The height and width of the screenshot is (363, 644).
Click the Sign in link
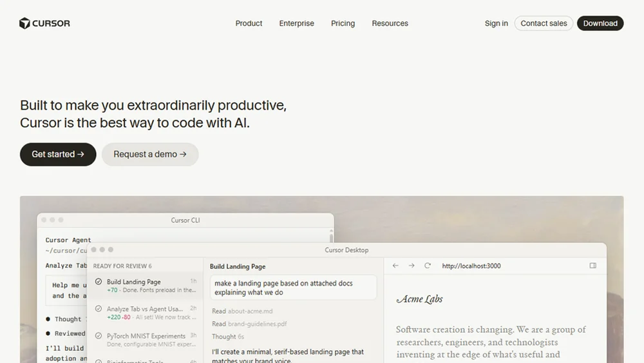(496, 23)
